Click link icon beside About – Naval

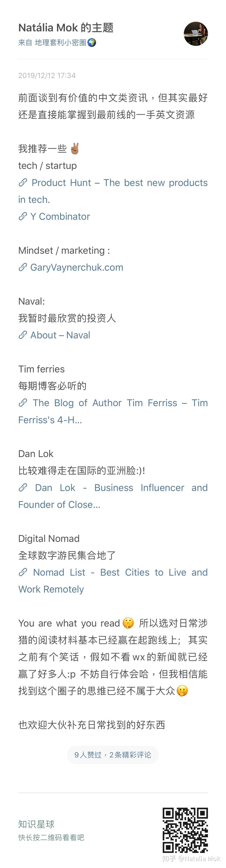click(x=23, y=335)
